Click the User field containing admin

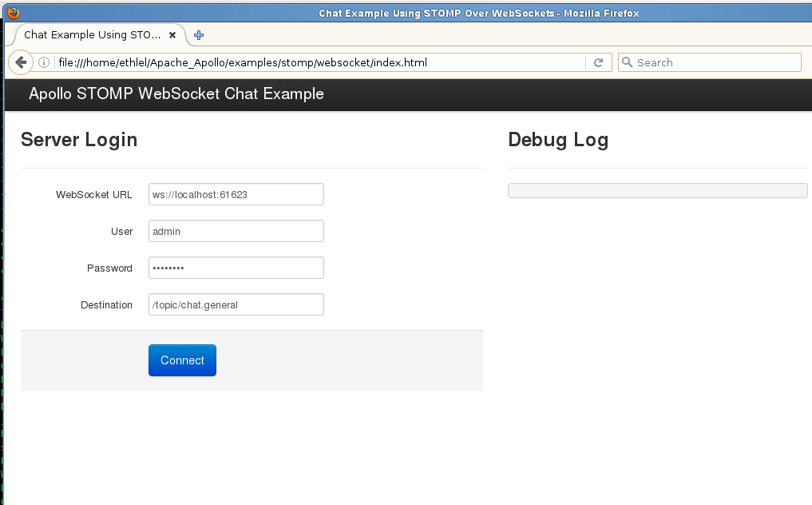click(236, 231)
